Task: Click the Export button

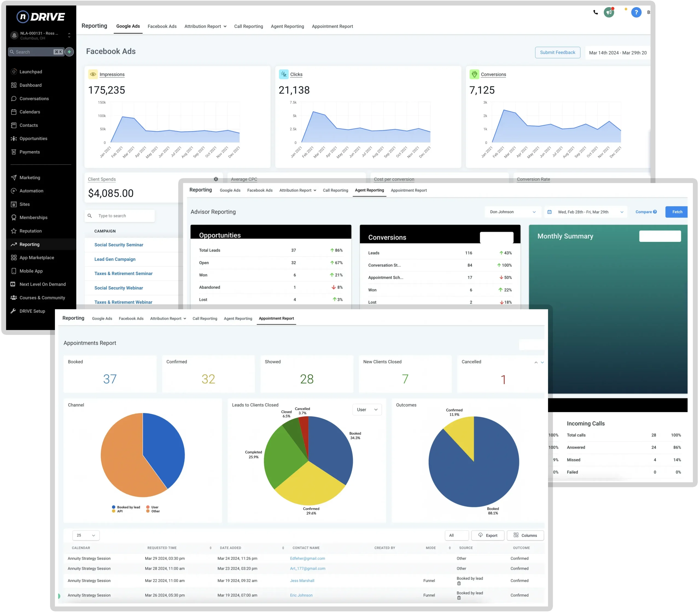Action: (488, 535)
